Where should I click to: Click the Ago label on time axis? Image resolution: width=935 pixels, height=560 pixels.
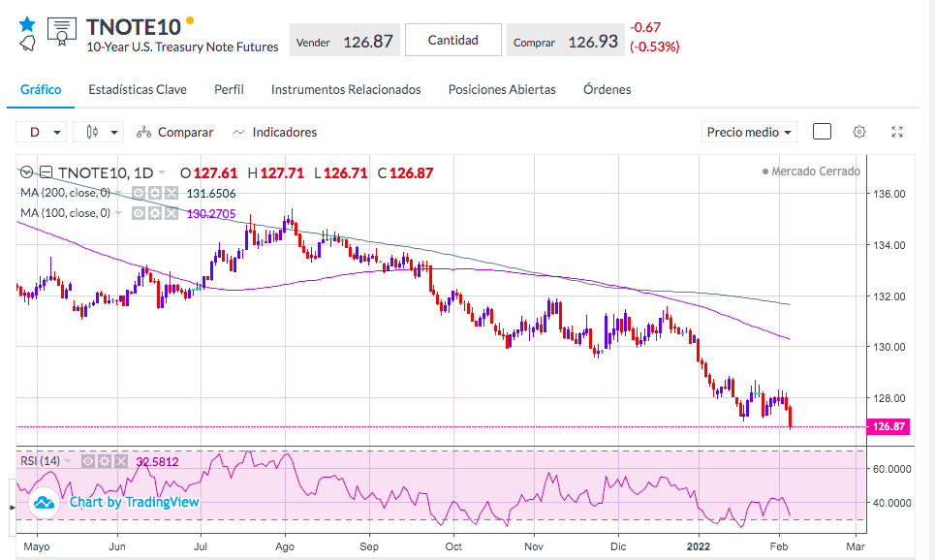tap(285, 546)
